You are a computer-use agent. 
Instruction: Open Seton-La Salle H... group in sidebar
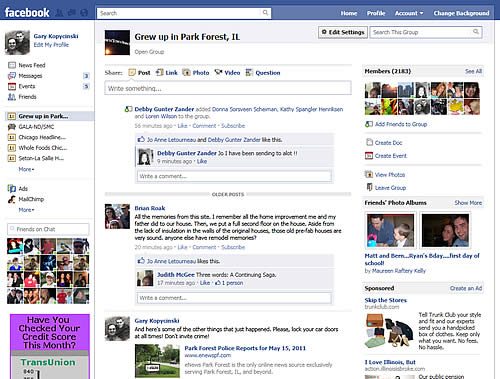pyautogui.click(x=41, y=158)
